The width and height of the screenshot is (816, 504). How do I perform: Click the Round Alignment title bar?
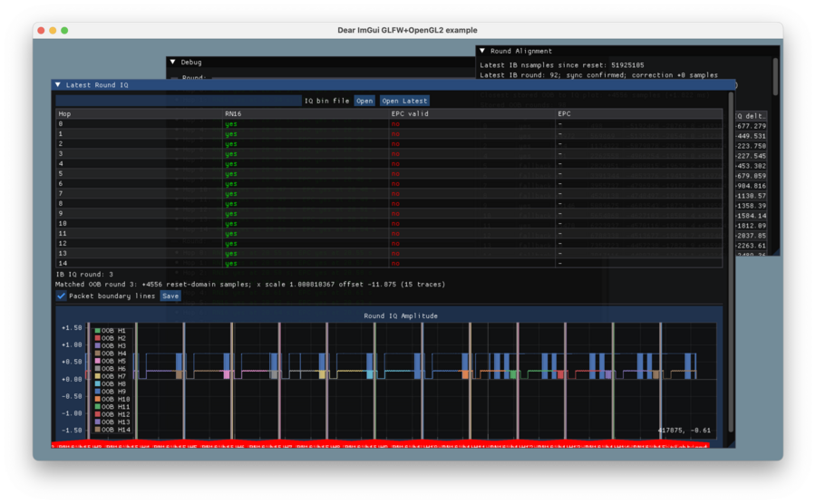pos(627,51)
